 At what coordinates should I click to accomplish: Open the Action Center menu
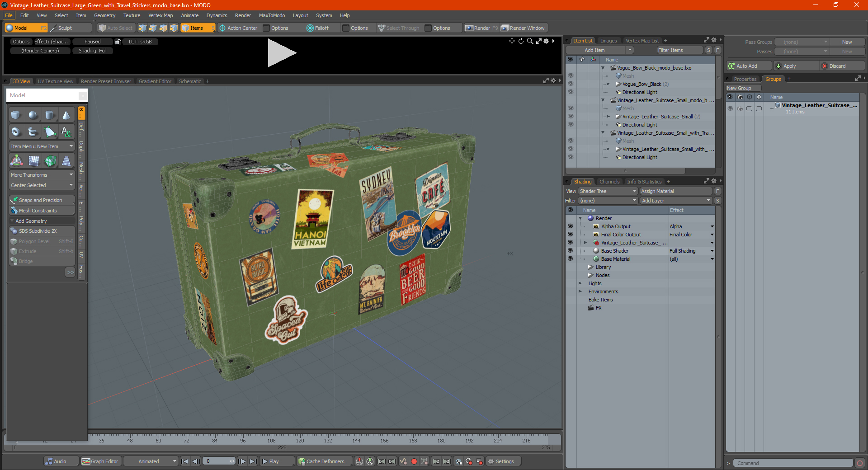(238, 28)
